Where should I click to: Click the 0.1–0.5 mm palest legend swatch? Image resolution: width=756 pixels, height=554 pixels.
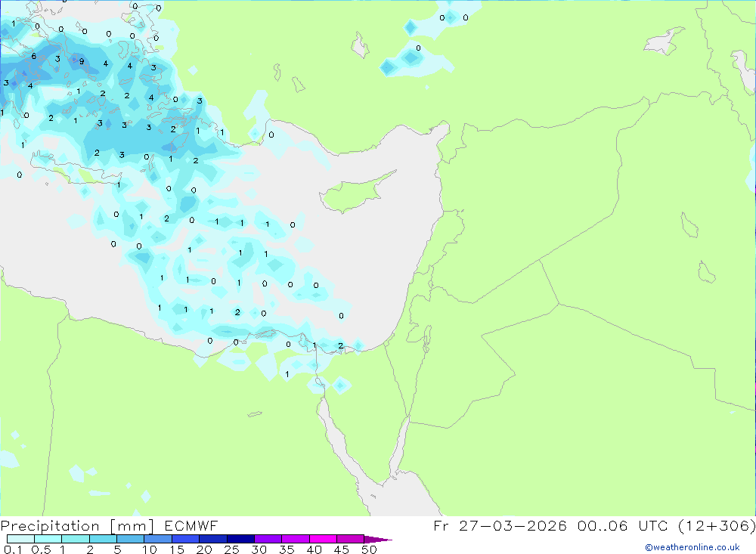pyautogui.click(x=20, y=539)
